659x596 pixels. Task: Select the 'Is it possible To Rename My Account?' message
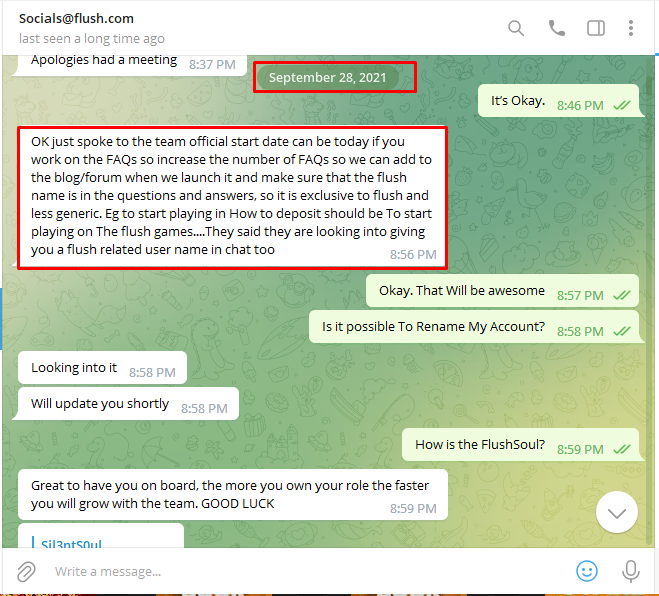(x=476, y=327)
